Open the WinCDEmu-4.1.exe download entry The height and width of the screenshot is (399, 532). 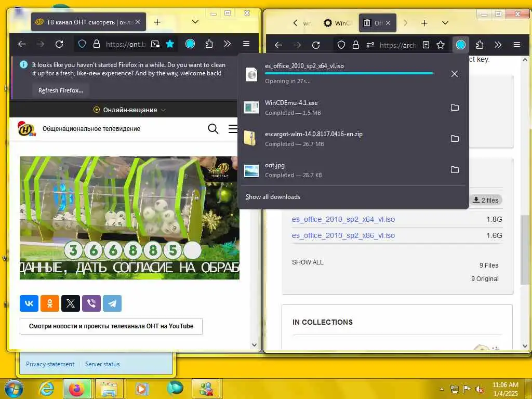point(342,108)
